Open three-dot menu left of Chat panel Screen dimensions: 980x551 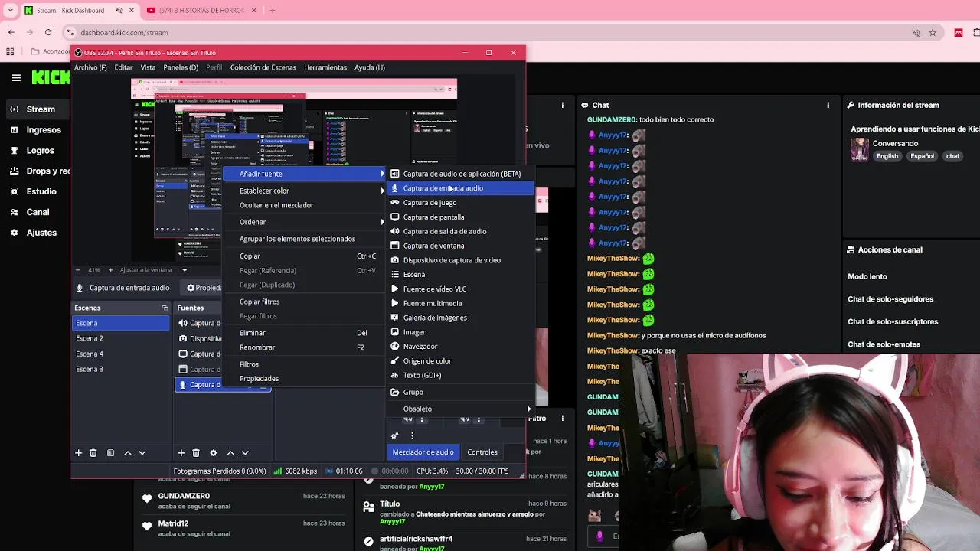click(x=563, y=105)
